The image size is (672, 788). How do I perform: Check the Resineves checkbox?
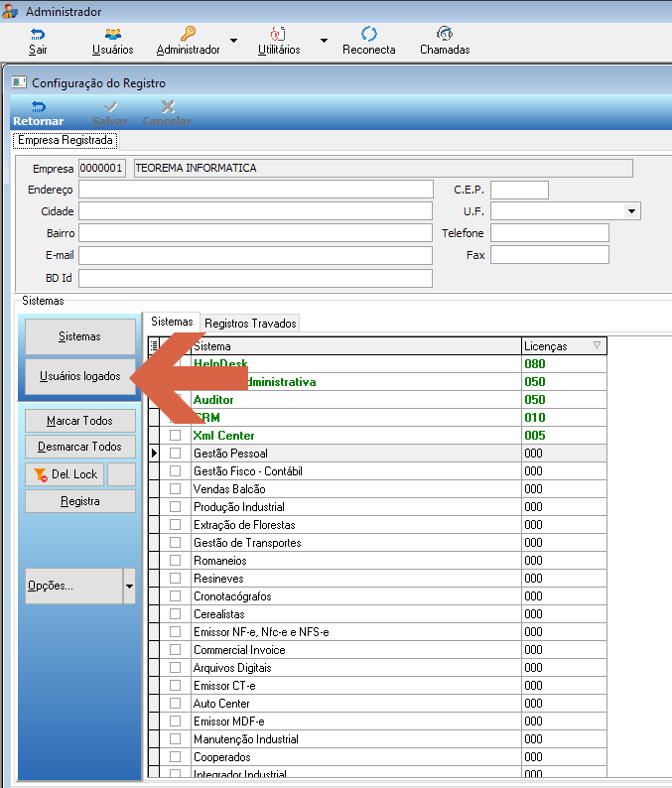click(x=175, y=578)
